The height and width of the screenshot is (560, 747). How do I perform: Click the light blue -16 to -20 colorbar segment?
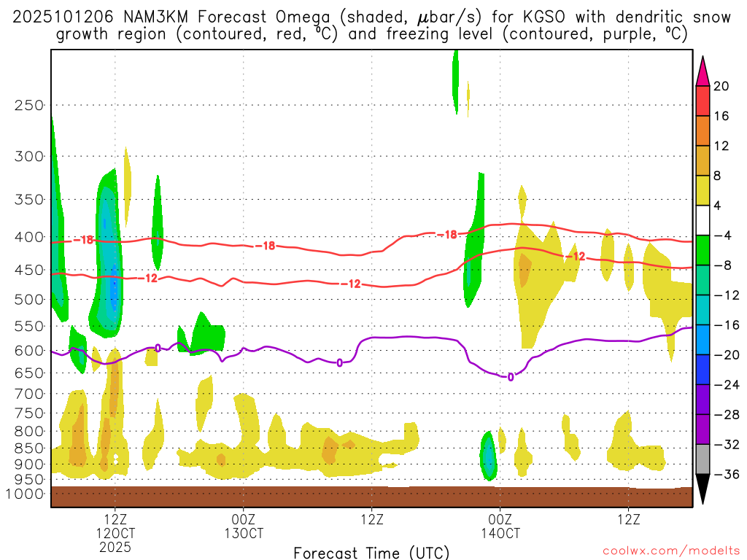coord(703,340)
